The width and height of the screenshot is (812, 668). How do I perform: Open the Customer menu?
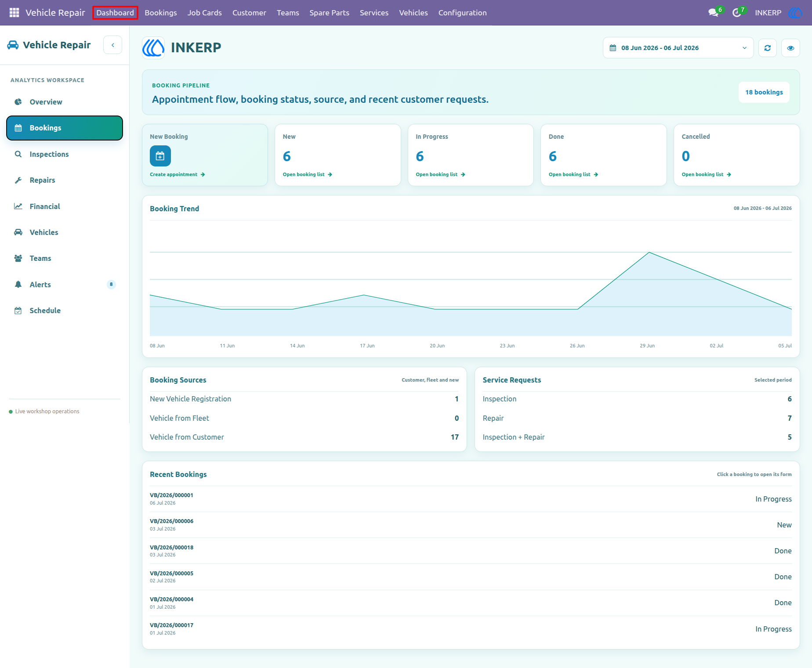(x=249, y=13)
